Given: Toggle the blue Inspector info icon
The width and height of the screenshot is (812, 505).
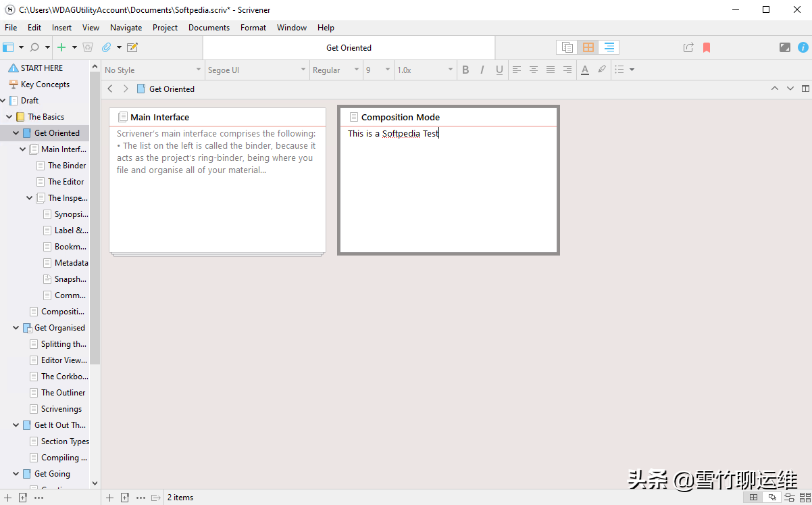Looking at the screenshot, I should [803, 47].
